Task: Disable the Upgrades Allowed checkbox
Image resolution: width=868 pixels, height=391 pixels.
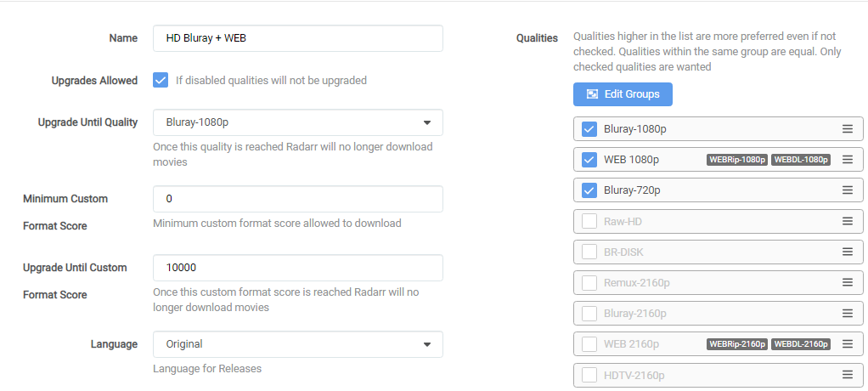Action: point(161,80)
